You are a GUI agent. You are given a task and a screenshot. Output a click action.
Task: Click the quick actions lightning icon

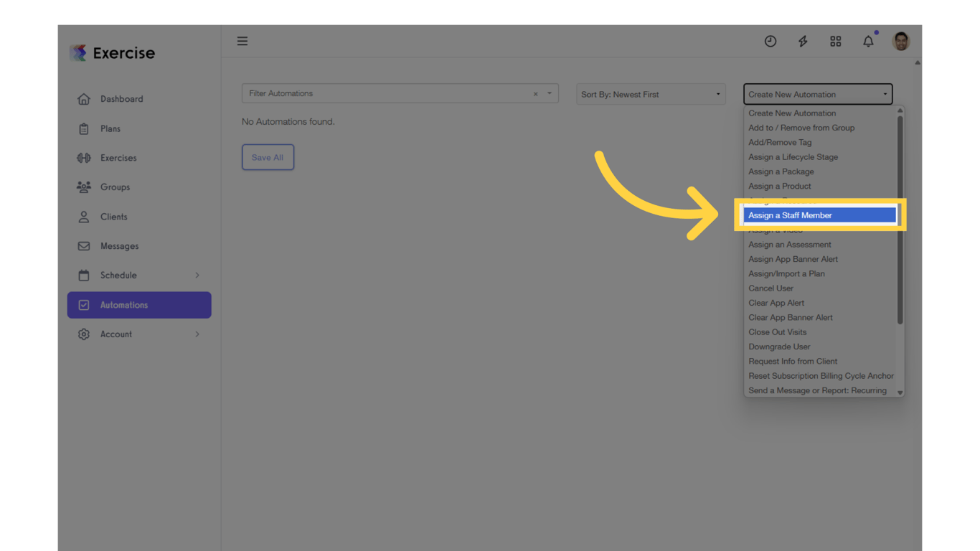point(803,41)
